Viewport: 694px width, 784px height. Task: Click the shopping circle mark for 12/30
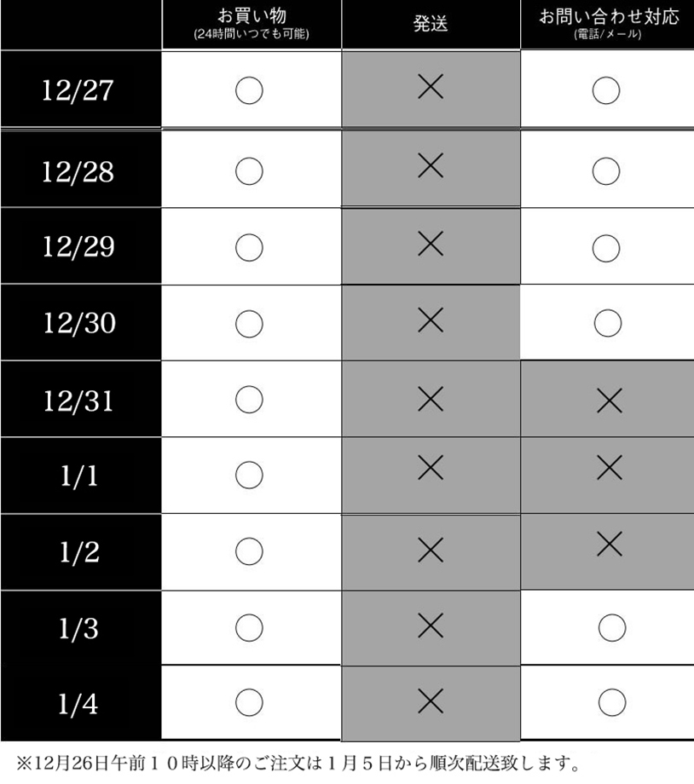click(248, 323)
